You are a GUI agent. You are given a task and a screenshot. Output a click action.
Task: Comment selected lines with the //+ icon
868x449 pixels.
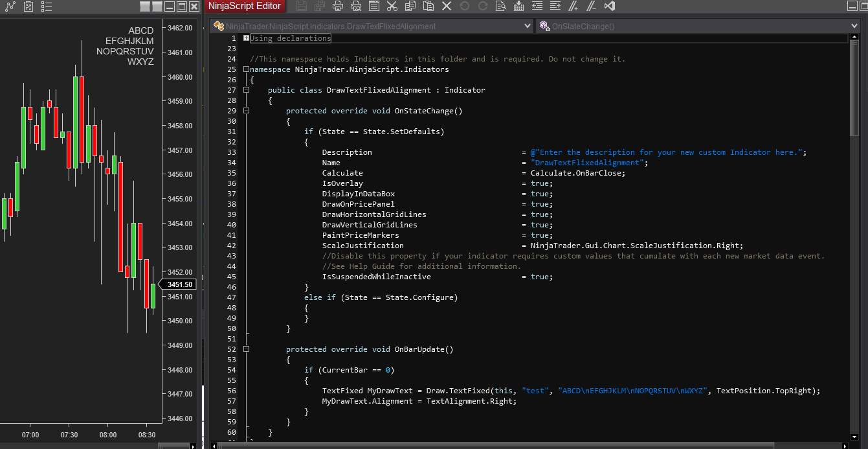coord(573,6)
